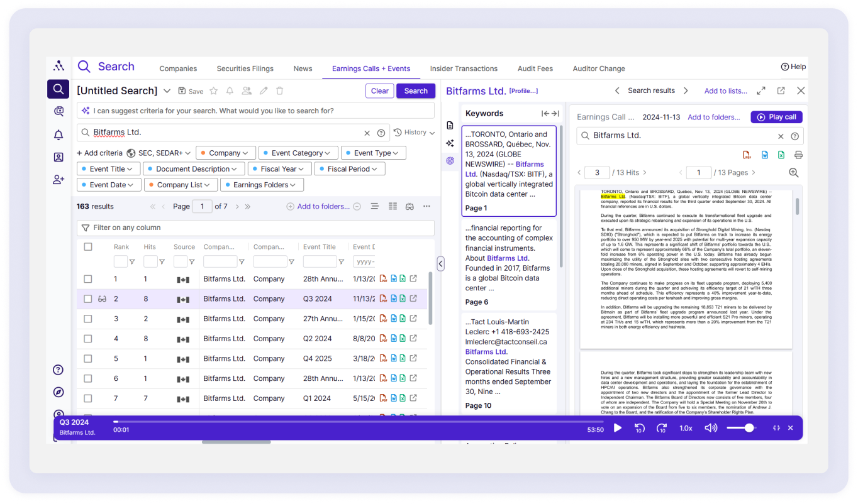Screen dimensions: 858x504
Task: Click the trash delete icon beside the search title
Action: (x=280, y=91)
